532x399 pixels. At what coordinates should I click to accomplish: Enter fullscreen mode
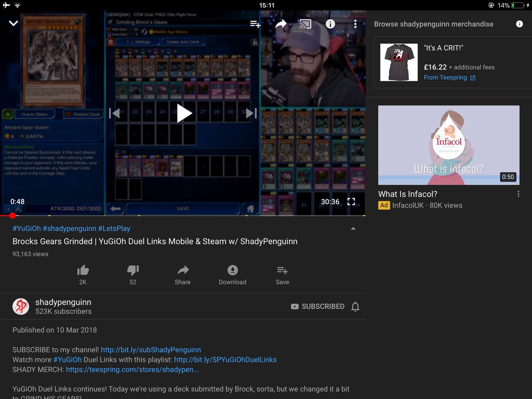coord(351,202)
